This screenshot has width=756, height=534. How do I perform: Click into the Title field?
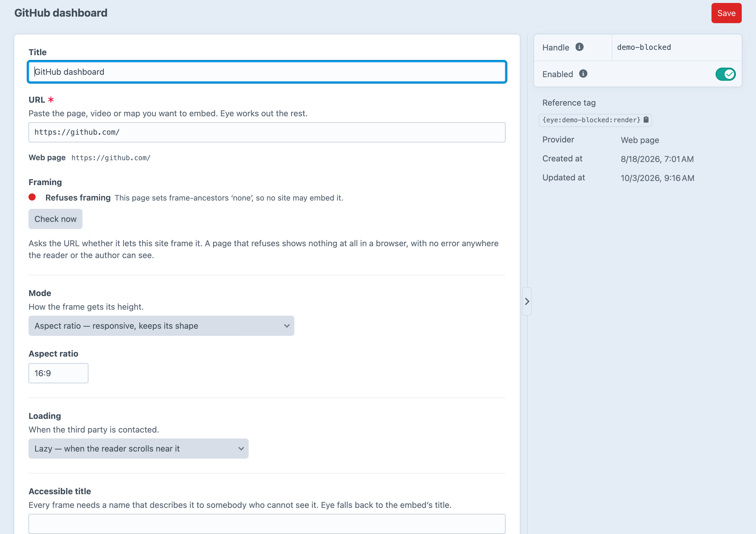coord(267,72)
